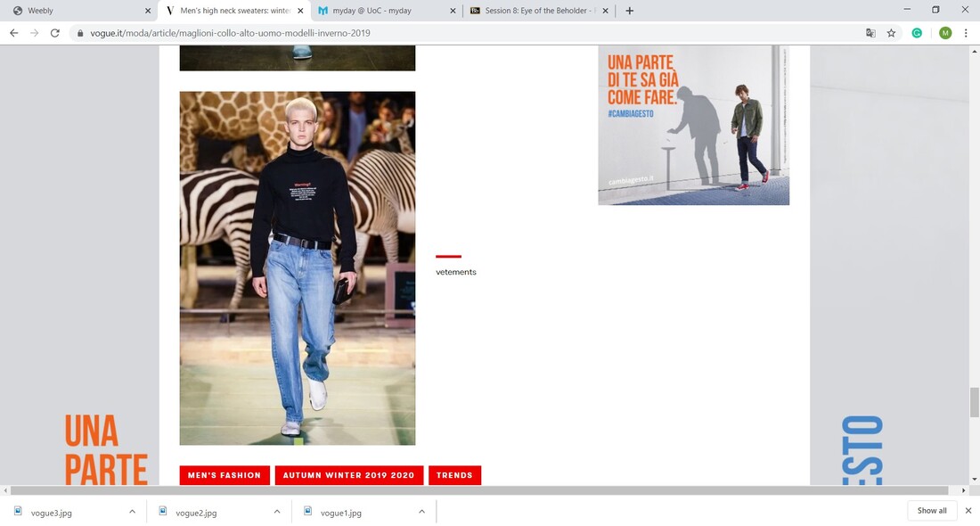Click the scroll right arrow
This screenshot has width=980, height=526.
click(963, 490)
